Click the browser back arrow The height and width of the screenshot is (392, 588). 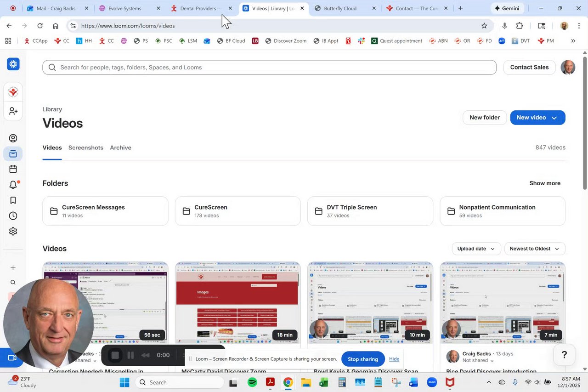(x=9, y=26)
